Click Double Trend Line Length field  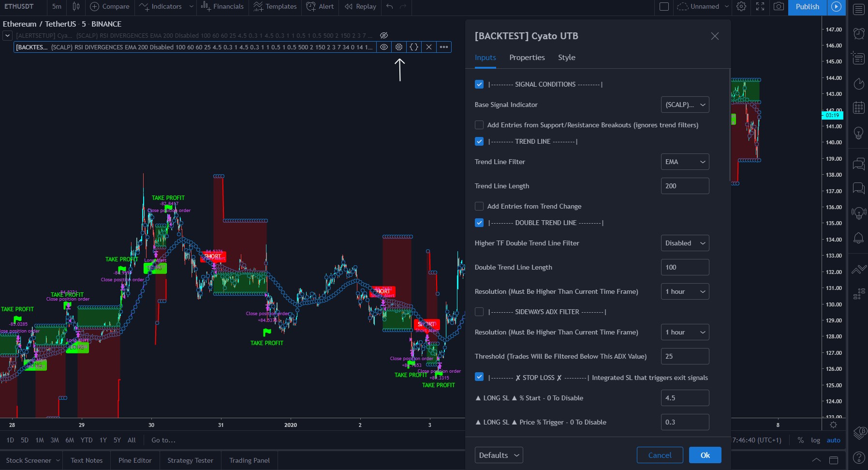click(x=685, y=267)
